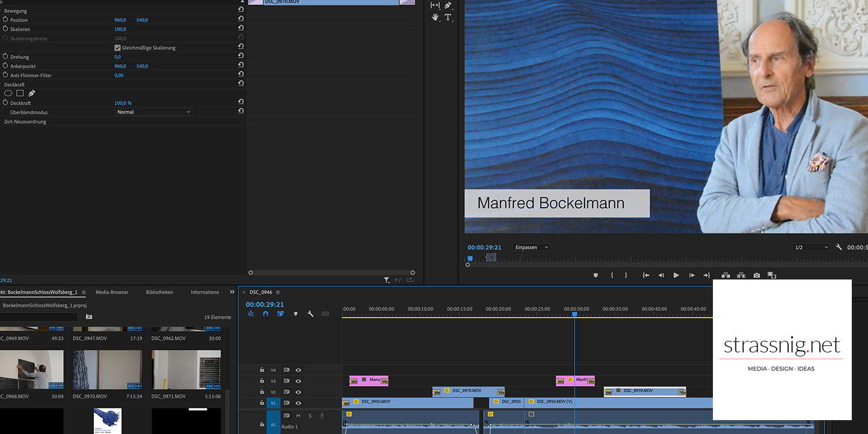This screenshot has height=434, width=868.
Task: Select DSC_0971.MOV project thumbnail
Action: tap(186, 369)
